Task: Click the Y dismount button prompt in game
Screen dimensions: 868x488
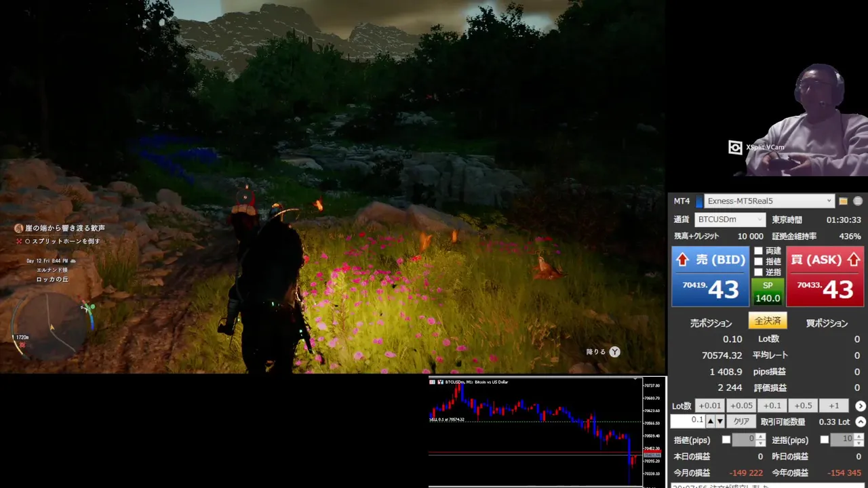Action: (614, 352)
